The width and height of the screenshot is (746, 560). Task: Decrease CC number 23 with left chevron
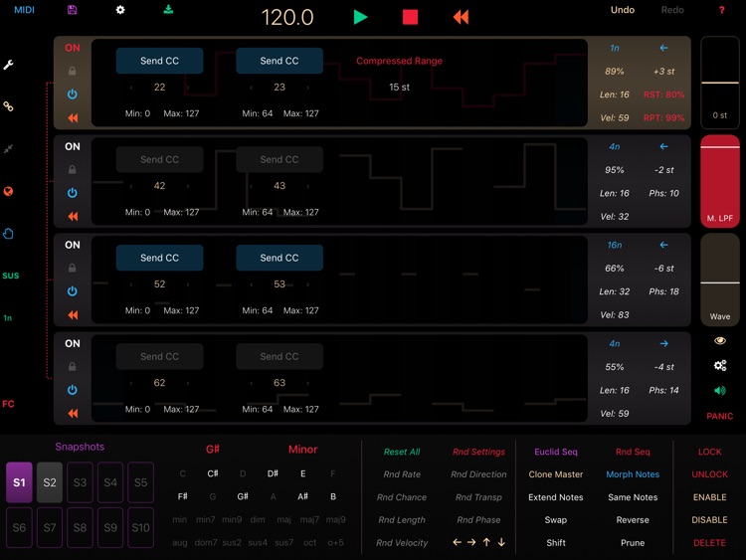click(x=251, y=88)
